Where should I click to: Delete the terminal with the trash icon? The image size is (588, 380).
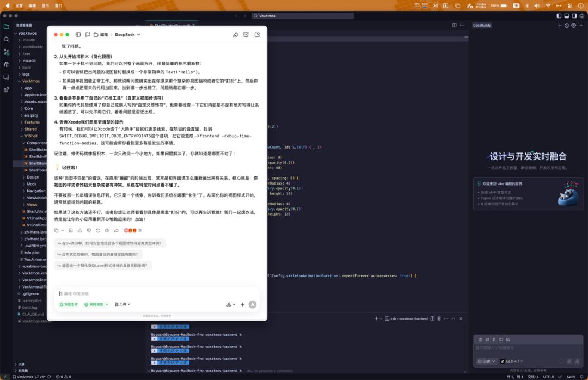click(439, 318)
